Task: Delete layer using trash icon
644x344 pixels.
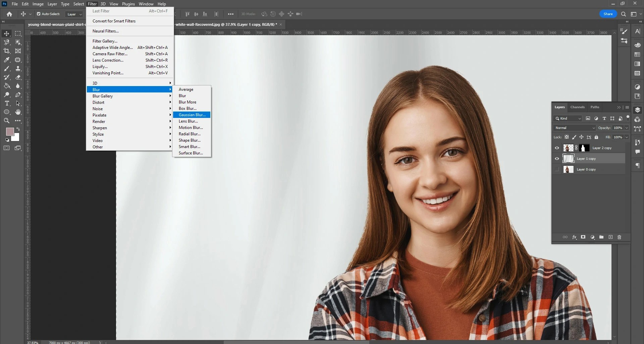Action: [619, 237]
